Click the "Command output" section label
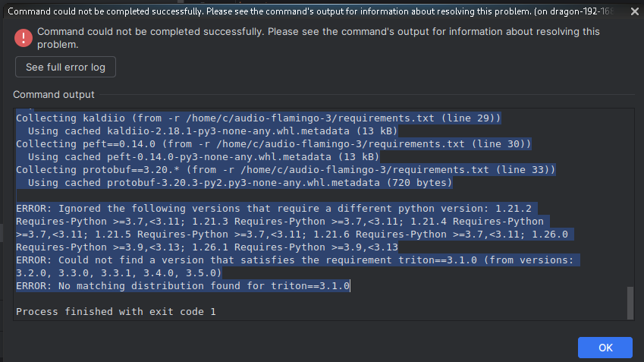Viewport: 644px width, 362px height. [54, 95]
